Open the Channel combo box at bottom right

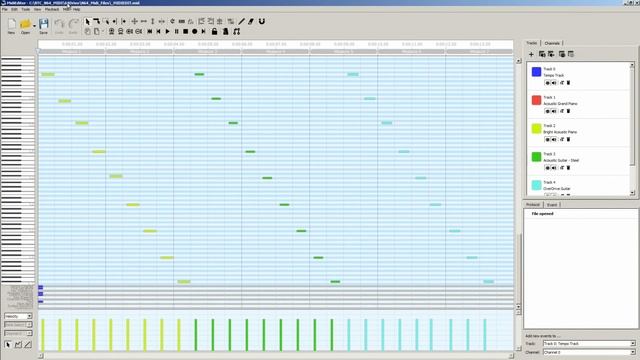589,352
